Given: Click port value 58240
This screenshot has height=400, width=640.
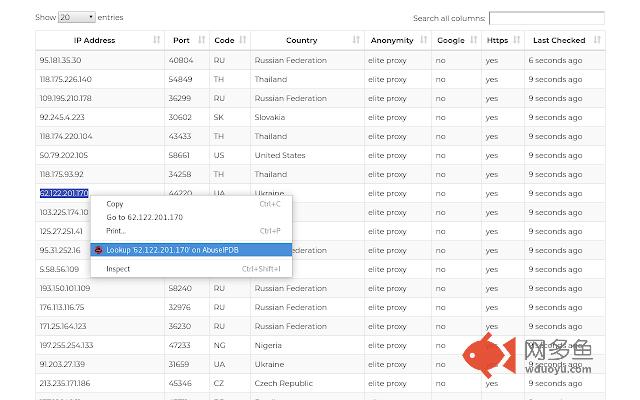Looking at the screenshot, I should [x=180, y=288].
